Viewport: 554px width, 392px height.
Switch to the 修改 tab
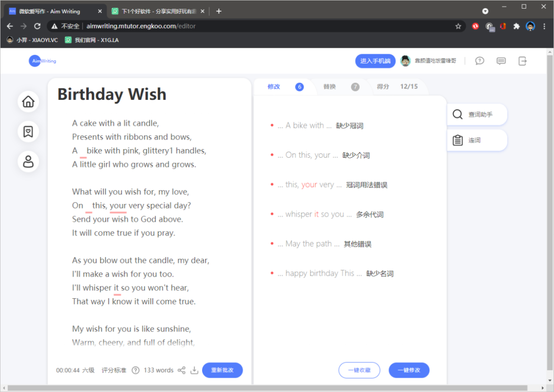284,87
